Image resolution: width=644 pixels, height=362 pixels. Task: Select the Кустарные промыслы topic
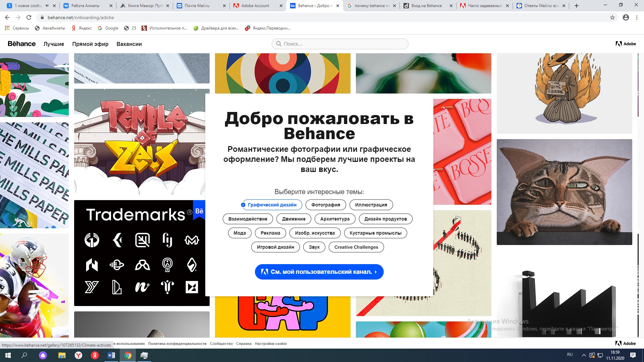(375, 233)
